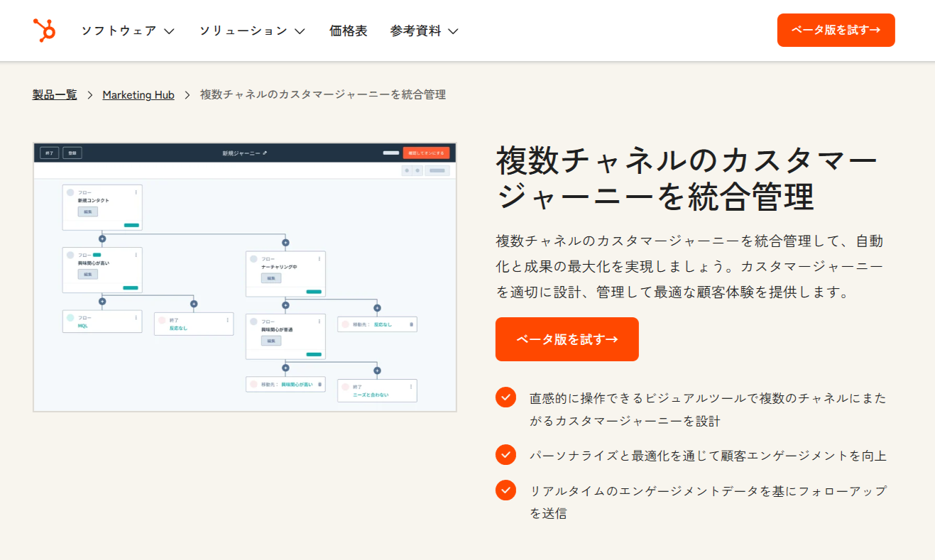
Task: Click the orange ベータ版を試す button in the header
Action: pos(836,30)
